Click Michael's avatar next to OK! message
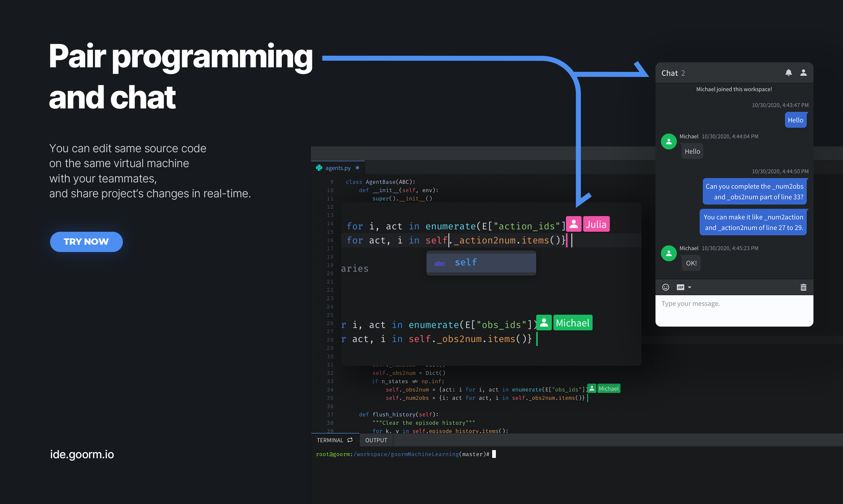 coord(669,253)
